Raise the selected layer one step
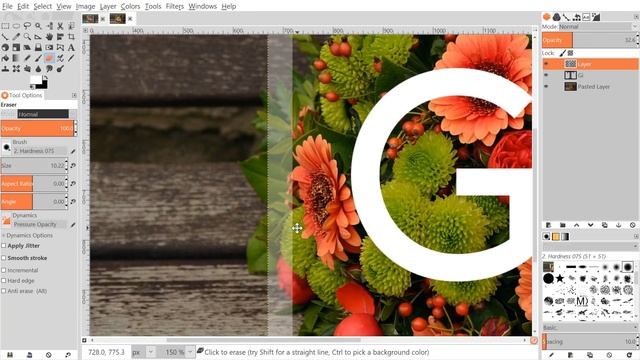This screenshot has width=640, height=360. click(576, 225)
